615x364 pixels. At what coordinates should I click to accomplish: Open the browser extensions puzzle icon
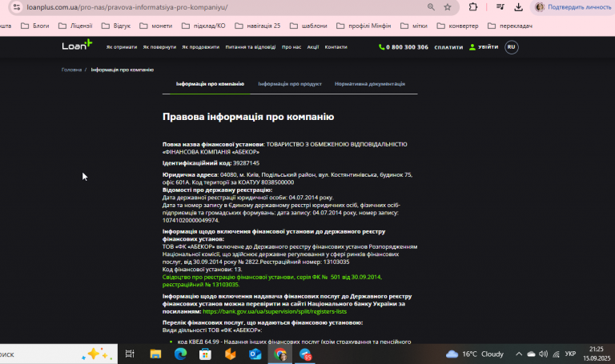click(473, 6)
